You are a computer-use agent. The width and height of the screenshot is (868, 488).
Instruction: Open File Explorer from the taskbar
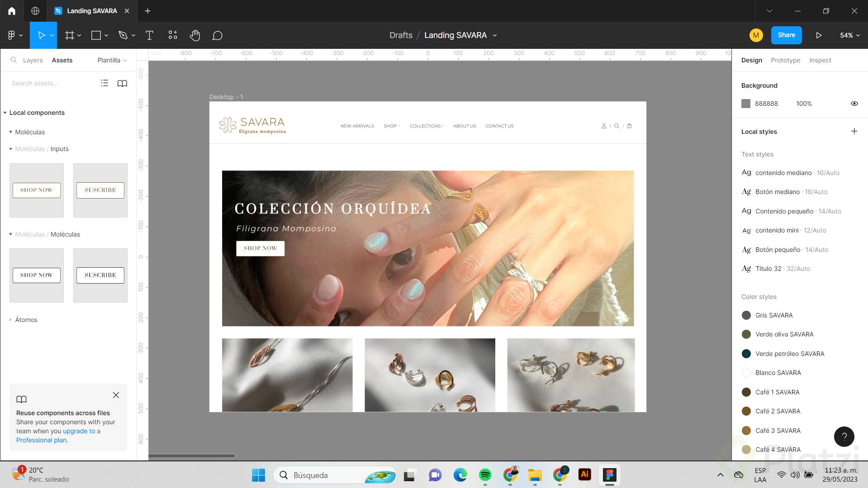(x=535, y=474)
